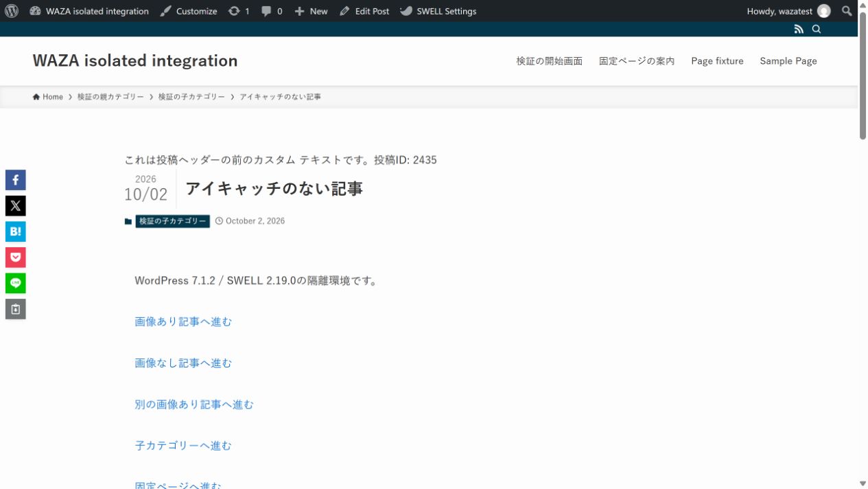Click scrollbar up arrow
The image size is (868, 489).
point(863,5)
